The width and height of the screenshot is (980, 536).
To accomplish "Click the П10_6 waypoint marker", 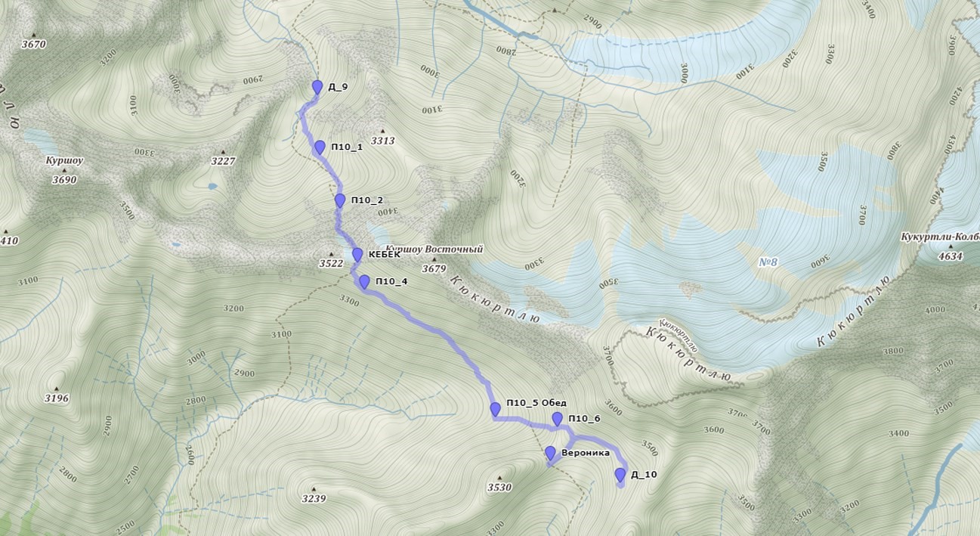I will tap(557, 419).
